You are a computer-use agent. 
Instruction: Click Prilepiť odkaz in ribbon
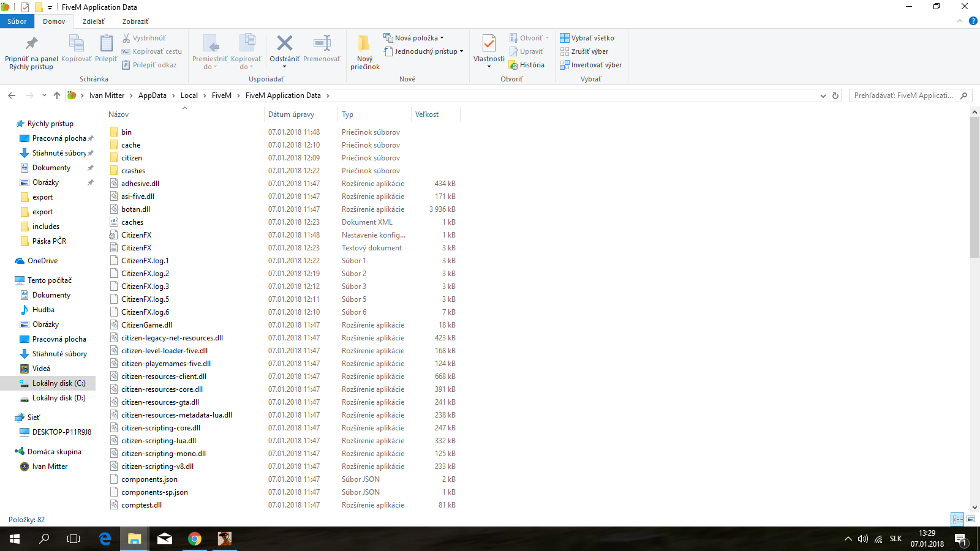coord(149,65)
